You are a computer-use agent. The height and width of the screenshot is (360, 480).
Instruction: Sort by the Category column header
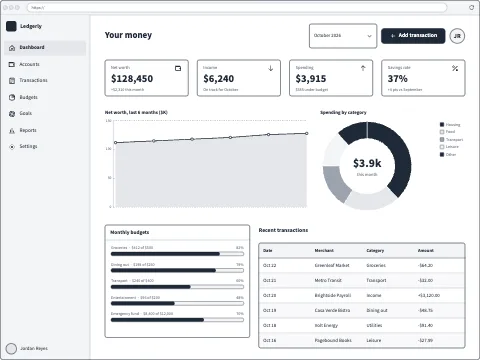375,250
